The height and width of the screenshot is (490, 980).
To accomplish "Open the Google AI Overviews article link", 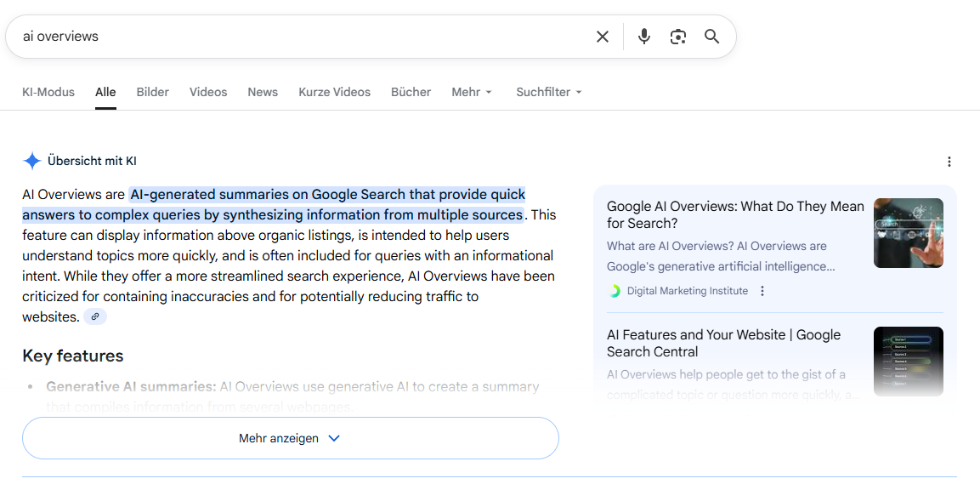I will click(x=734, y=214).
